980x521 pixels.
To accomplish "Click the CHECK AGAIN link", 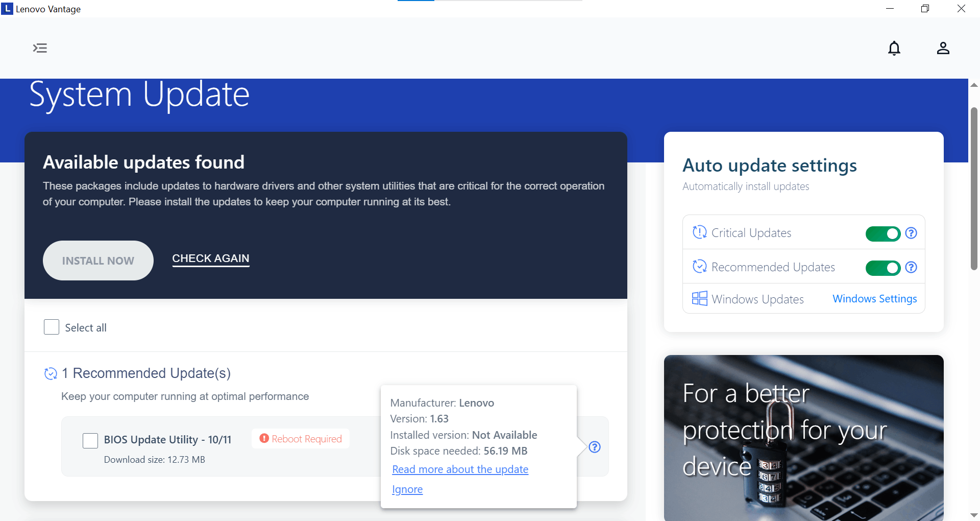I will click(211, 259).
